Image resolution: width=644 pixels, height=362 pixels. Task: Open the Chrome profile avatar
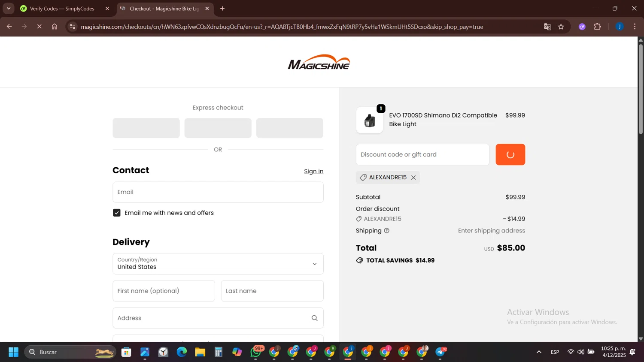coord(620,27)
